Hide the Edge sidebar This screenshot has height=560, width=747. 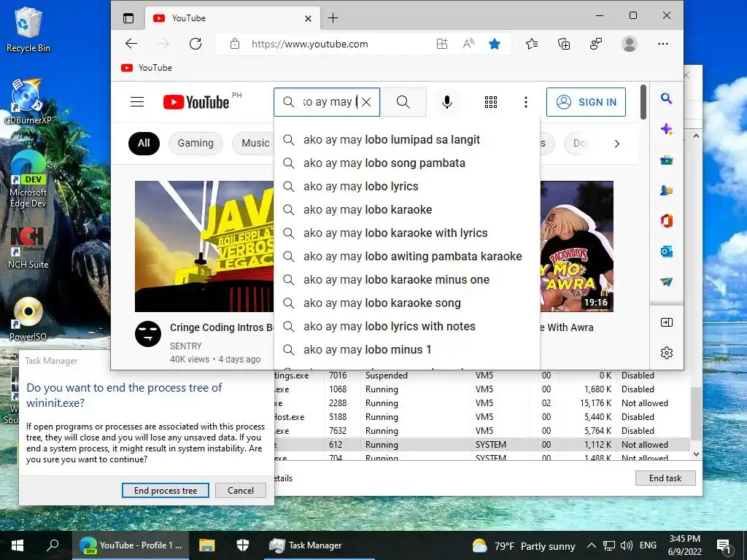[667, 322]
